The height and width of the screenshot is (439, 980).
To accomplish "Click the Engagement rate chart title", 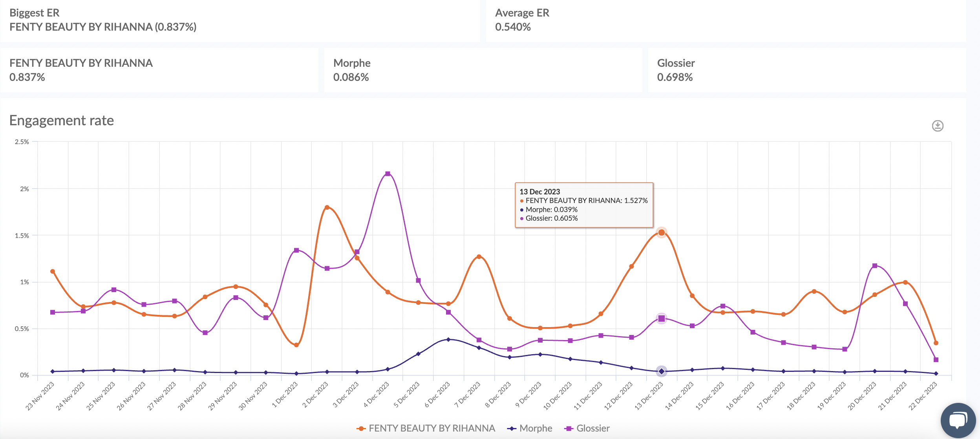I will click(x=62, y=120).
